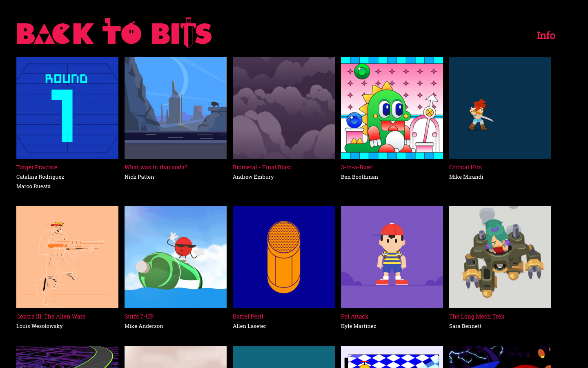The height and width of the screenshot is (368, 588).
Task: Select artist name Kyle Martinez
Action: pos(359,326)
